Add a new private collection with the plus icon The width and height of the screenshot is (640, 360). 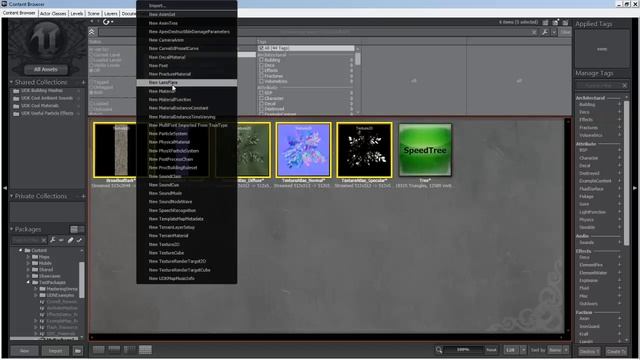[x=83, y=196]
